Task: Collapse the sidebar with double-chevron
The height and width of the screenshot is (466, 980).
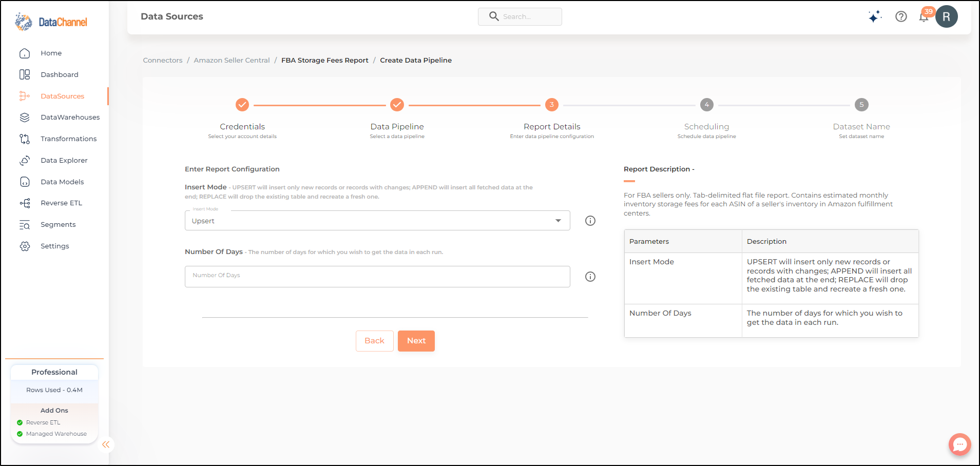Action: (x=106, y=444)
